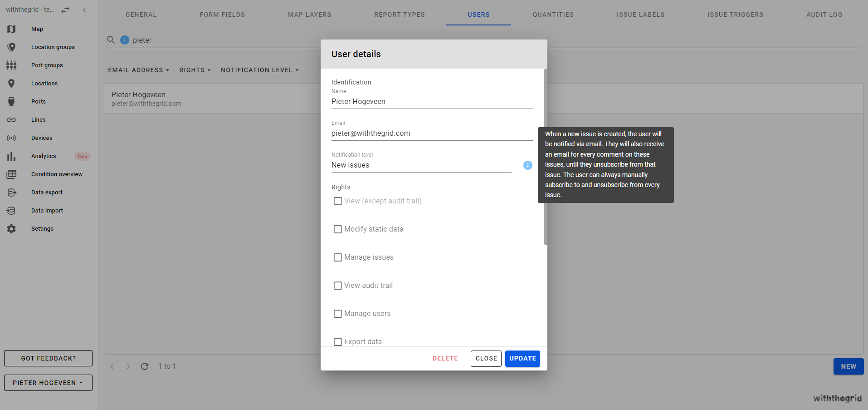Open Port groups via its sidebar icon

tap(11, 65)
